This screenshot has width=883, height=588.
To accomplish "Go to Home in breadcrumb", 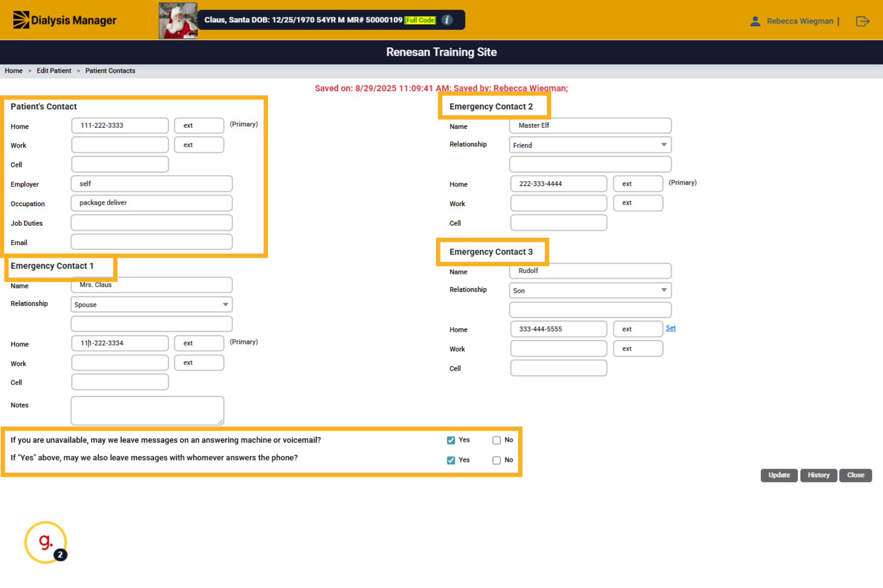I will pos(14,71).
